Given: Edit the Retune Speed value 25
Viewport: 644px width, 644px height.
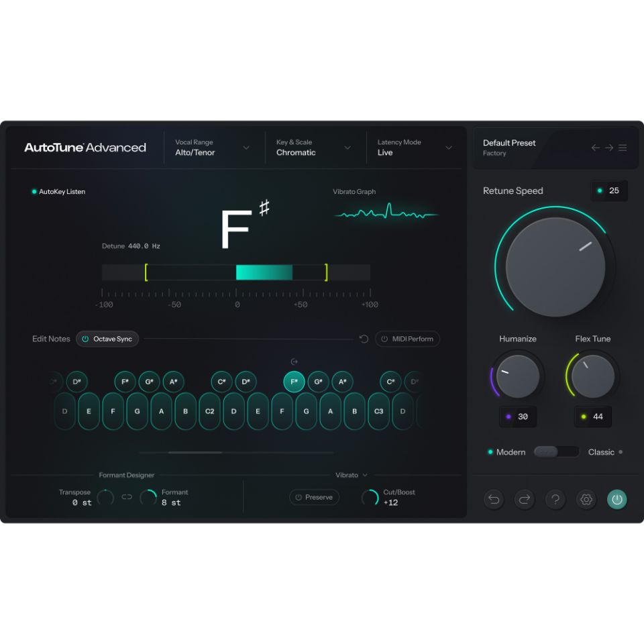Looking at the screenshot, I should tap(609, 191).
